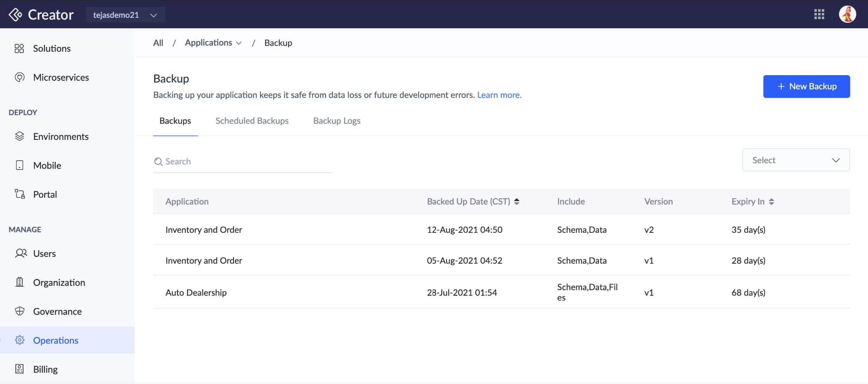Switch to the Backup Logs tab
Screen dimensions: 868x384
point(337,121)
